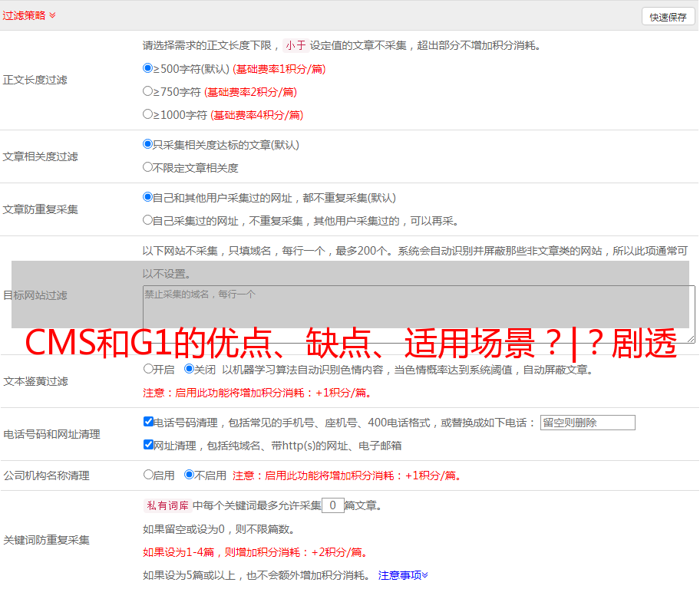Select 自己采集过的网址，不重复采集 option
Image resolution: width=700 pixels, height=589 pixels.
point(148,220)
